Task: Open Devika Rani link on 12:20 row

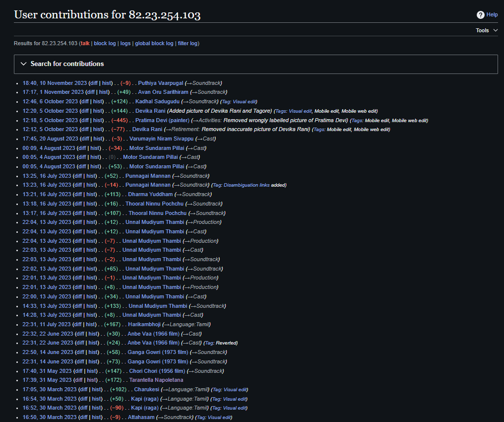Action: (x=150, y=111)
